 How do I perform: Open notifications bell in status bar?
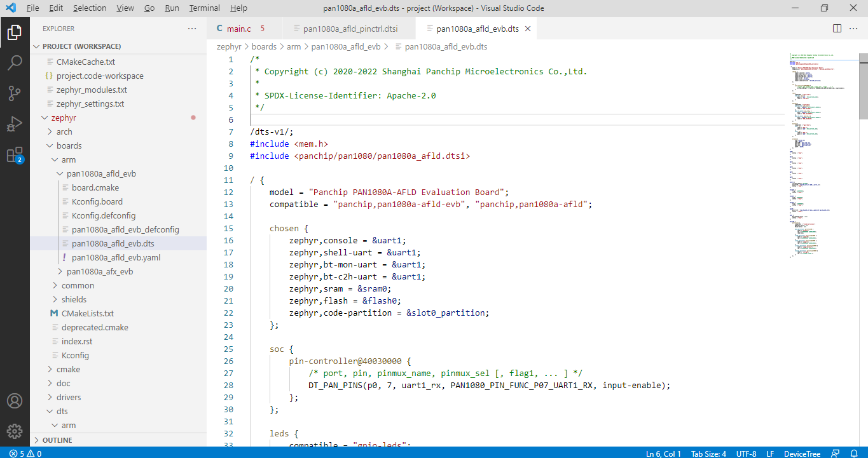853,453
